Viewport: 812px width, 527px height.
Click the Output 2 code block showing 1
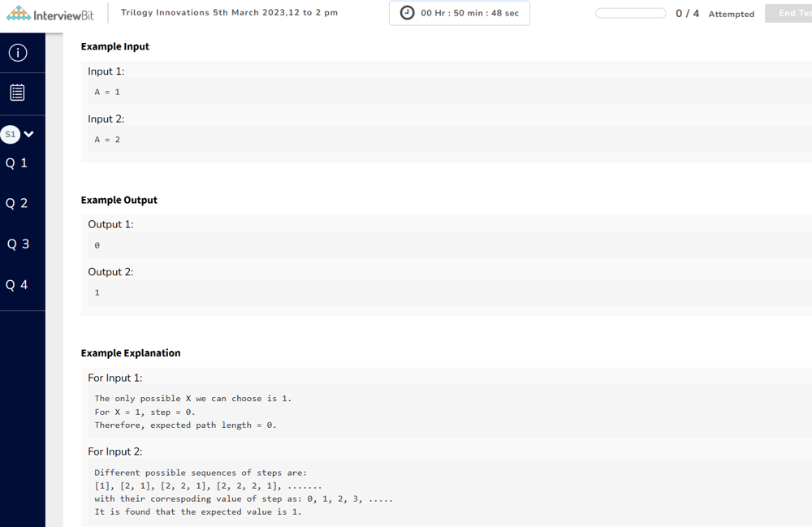[447, 292]
